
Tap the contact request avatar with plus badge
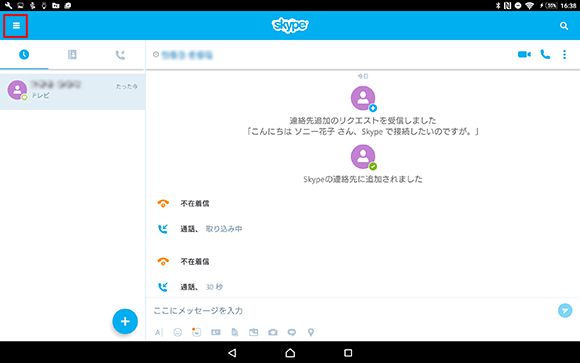pyautogui.click(x=363, y=98)
